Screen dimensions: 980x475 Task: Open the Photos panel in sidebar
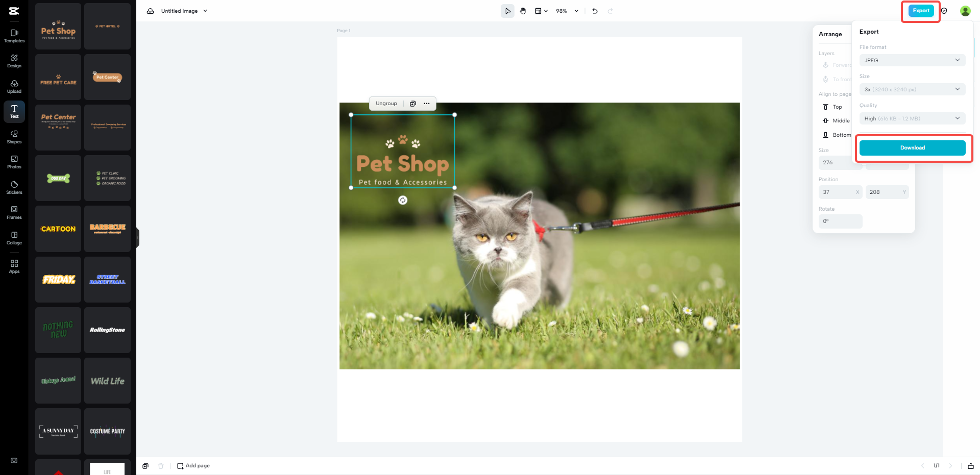14,162
